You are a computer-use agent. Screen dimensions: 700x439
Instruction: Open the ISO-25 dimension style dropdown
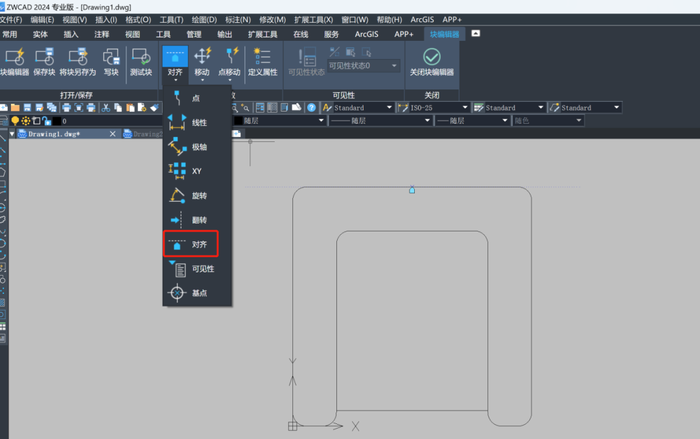click(465, 108)
